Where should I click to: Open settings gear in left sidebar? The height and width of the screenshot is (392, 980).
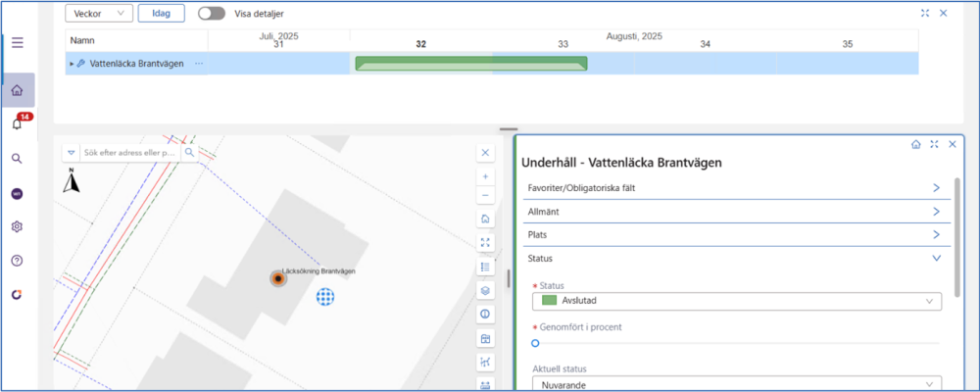(17, 226)
